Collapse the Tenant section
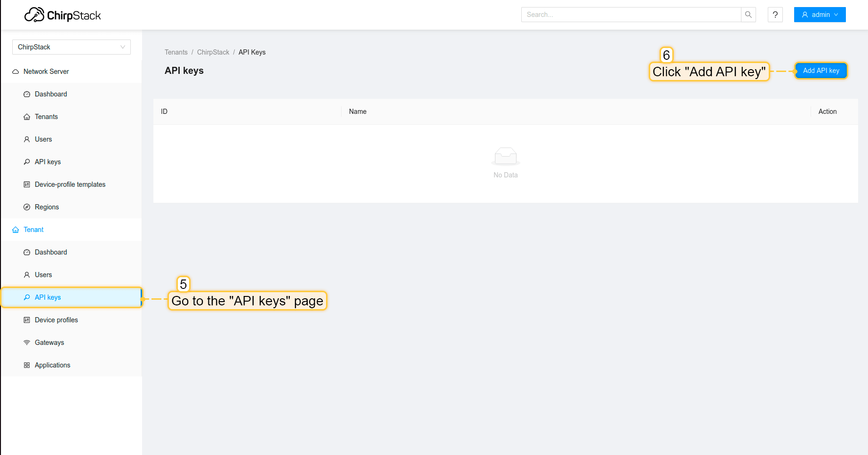The image size is (868, 455). tap(33, 230)
